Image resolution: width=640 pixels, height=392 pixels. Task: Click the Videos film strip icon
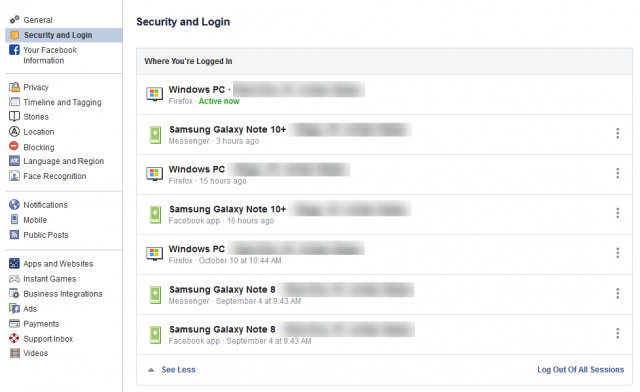pos(15,353)
